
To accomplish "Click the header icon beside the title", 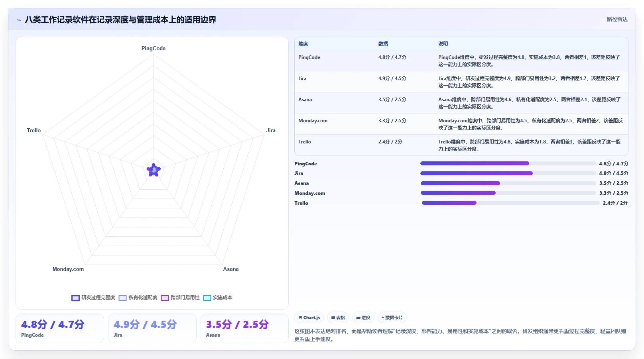I will pyautogui.click(x=19, y=20).
